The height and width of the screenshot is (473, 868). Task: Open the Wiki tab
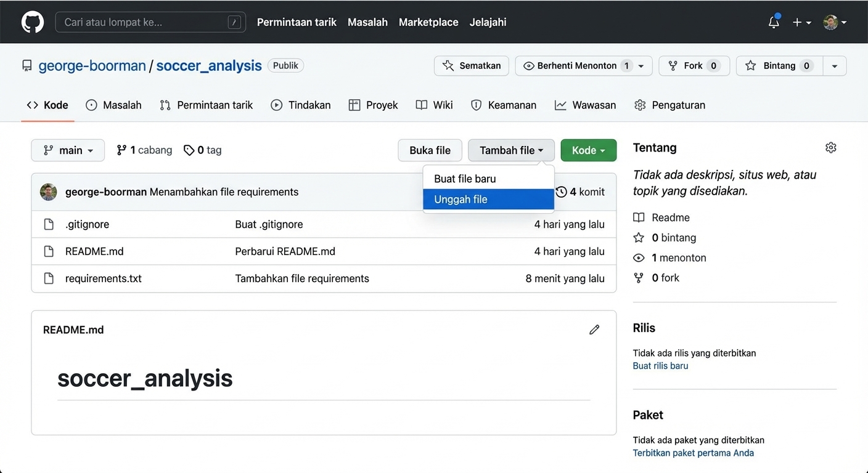pyautogui.click(x=435, y=105)
